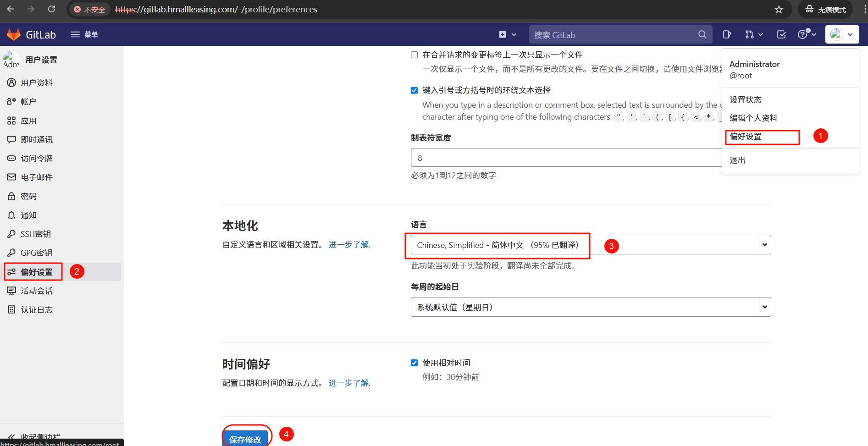Enable 在合并请求的变更标签上一次只显示一个文件

point(414,55)
